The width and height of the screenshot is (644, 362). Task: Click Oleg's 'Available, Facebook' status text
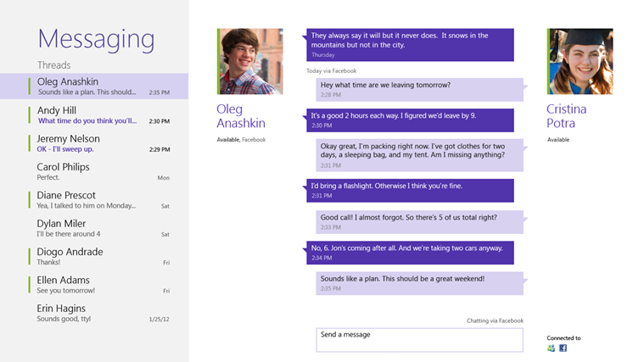(241, 140)
